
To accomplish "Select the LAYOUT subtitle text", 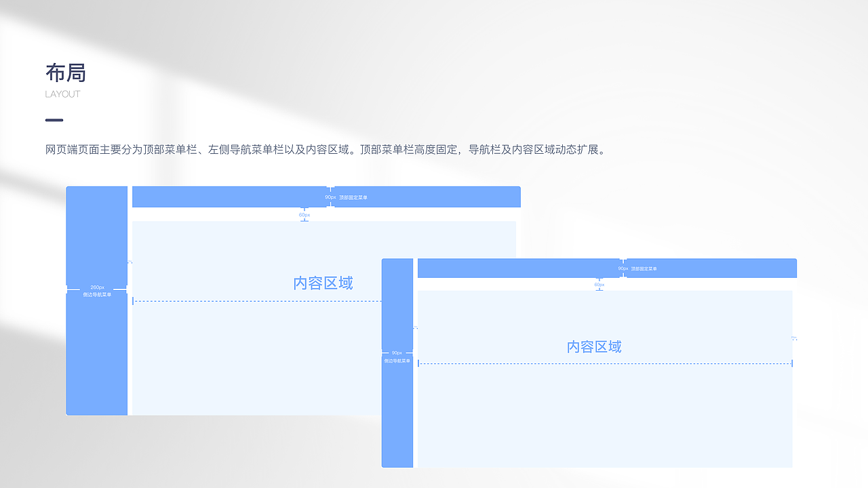I will (62, 94).
